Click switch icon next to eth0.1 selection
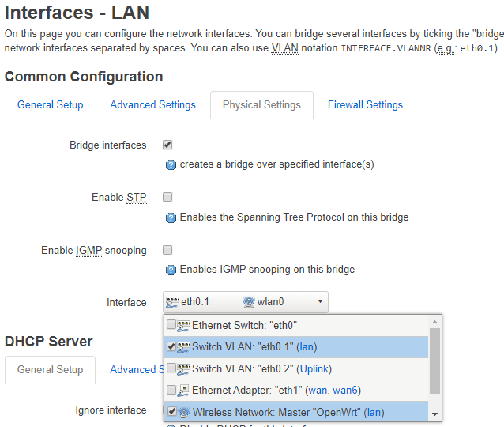 (172, 302)
